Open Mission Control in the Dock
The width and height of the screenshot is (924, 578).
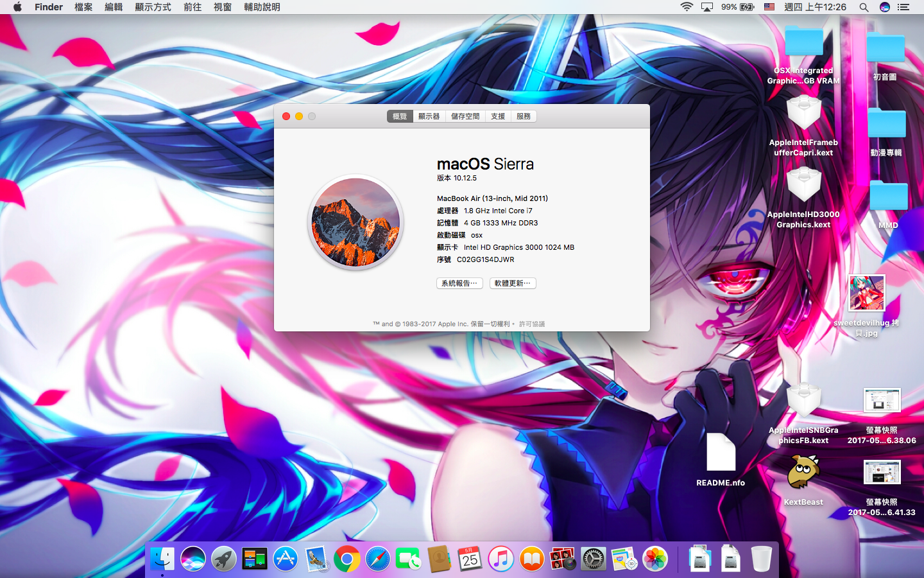coord(255,559)
